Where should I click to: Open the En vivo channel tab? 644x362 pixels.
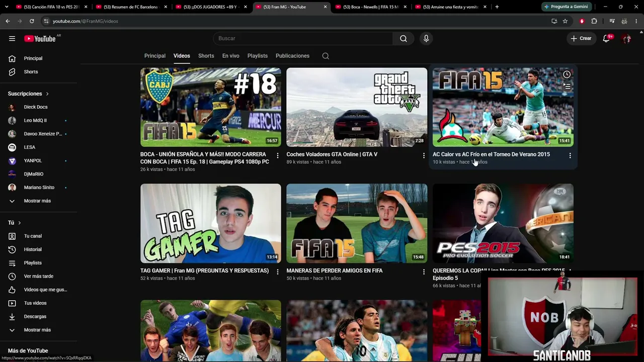(x=231, y=56)
